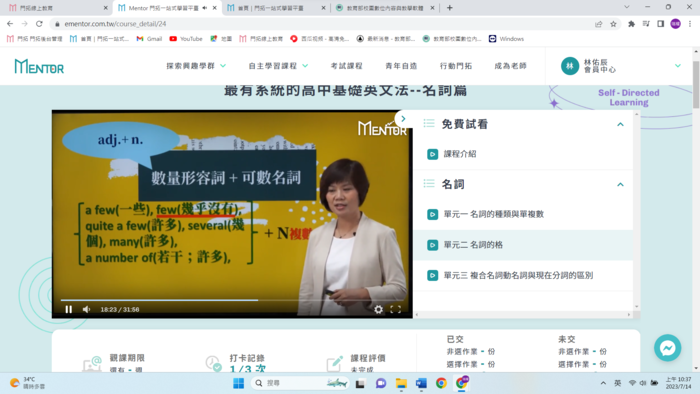Click play icon beside 單元一
700x394 pixels.
[432, 214]
